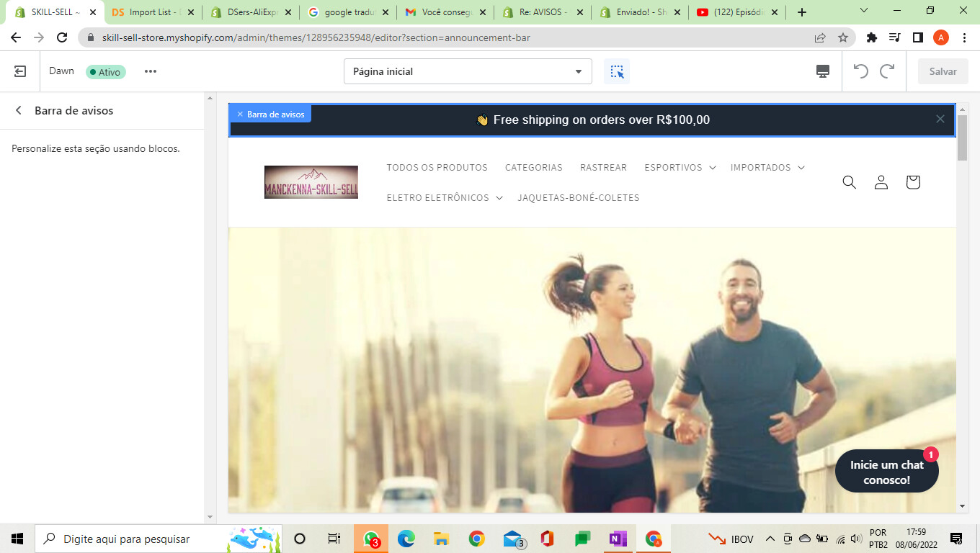Screen dimensions: 980x553
Task: Undo the last change
Action: click(861, 71)
